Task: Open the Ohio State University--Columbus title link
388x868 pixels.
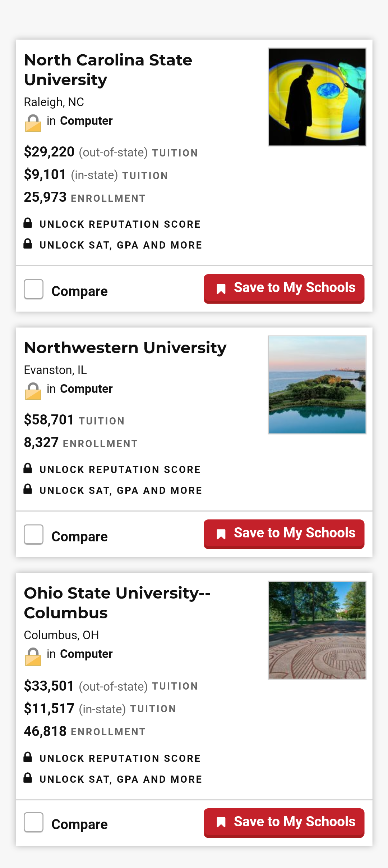Action: [117, 603]
